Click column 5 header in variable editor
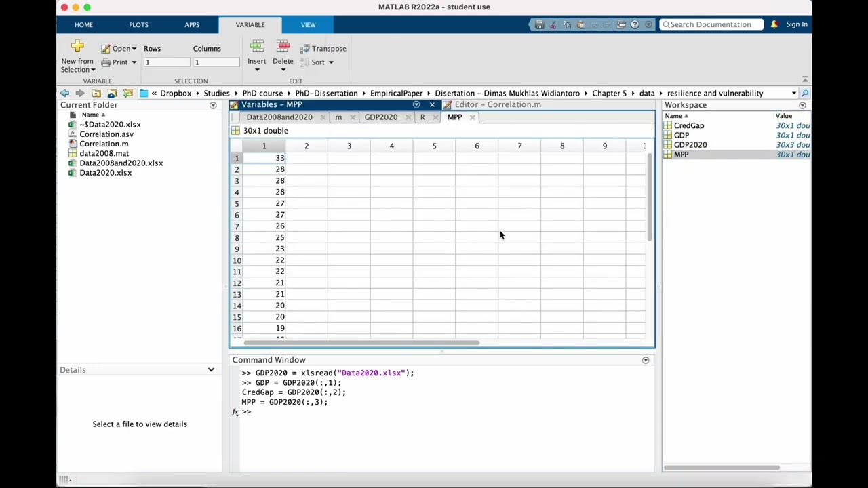Screen dimensions: 868x488 click(434, 146)
